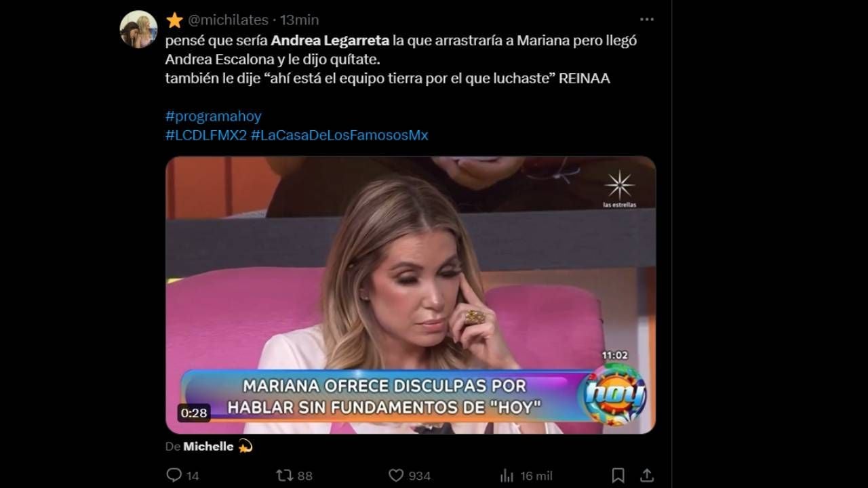Open the view analytics bar chart icon

507,475
